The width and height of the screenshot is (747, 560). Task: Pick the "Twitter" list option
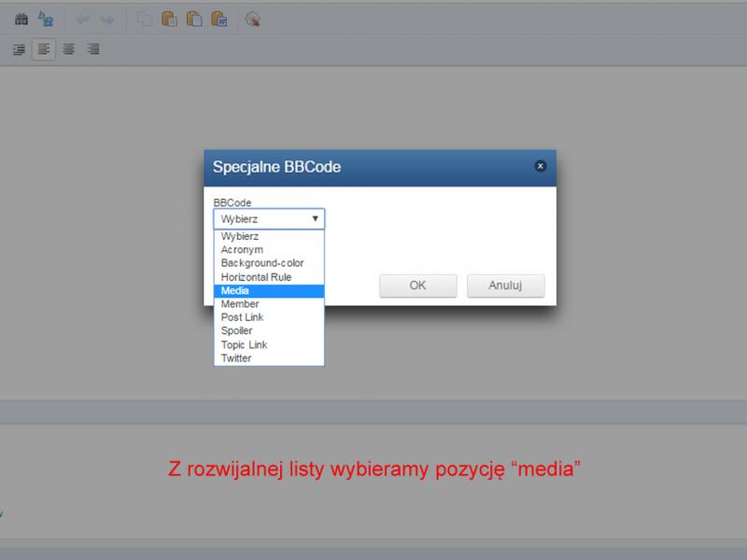point(269,358)
